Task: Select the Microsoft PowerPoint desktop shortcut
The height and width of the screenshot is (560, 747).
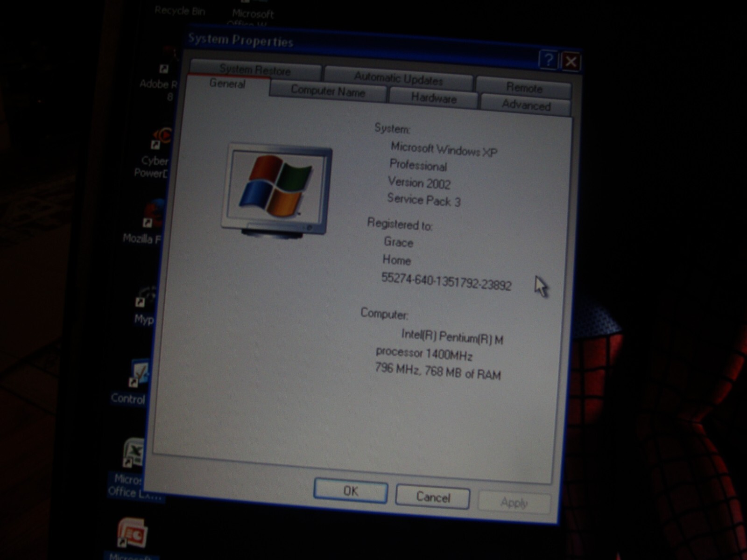Action: (x=133, y=539)
